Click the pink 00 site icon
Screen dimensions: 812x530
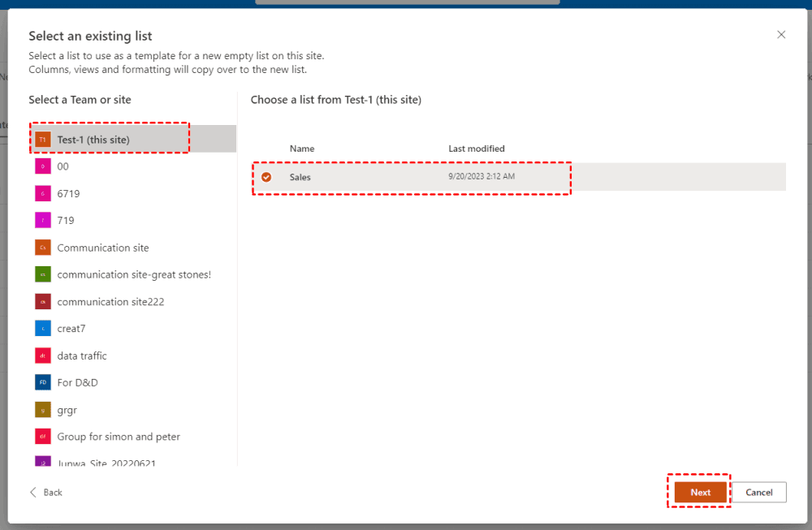(x=42, y=166)
